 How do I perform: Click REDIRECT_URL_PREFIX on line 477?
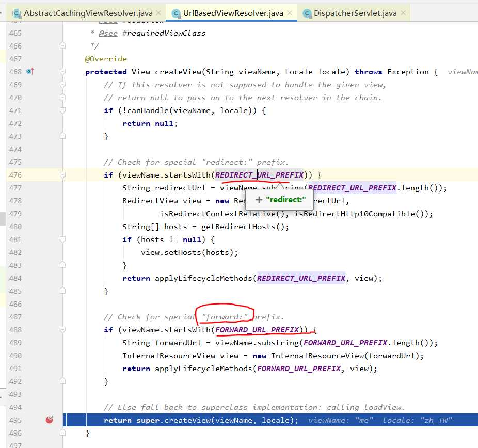352,188
